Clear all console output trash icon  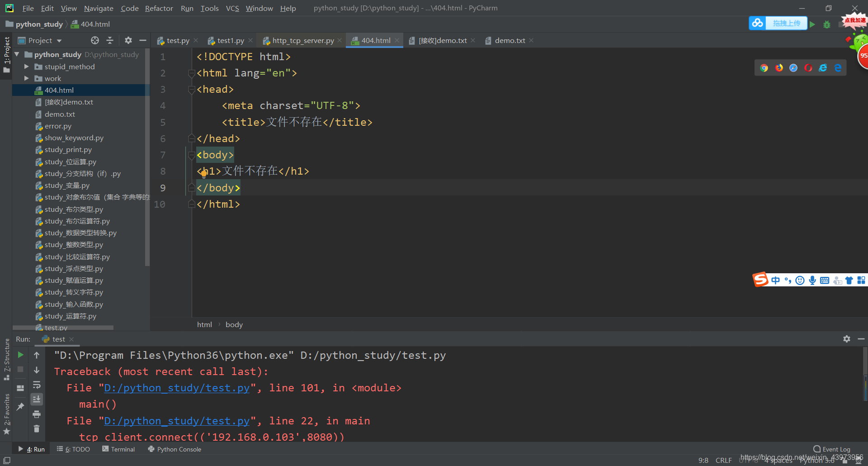tap(37, 428)
